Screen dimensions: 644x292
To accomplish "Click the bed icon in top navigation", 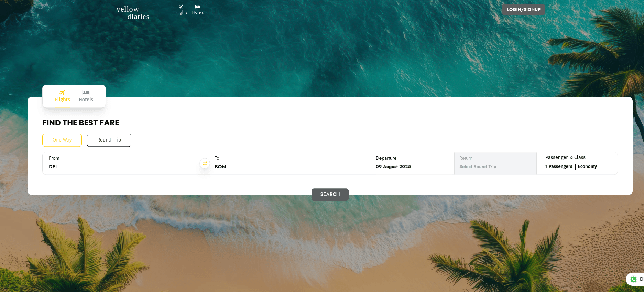I will [x=198, y=7].
